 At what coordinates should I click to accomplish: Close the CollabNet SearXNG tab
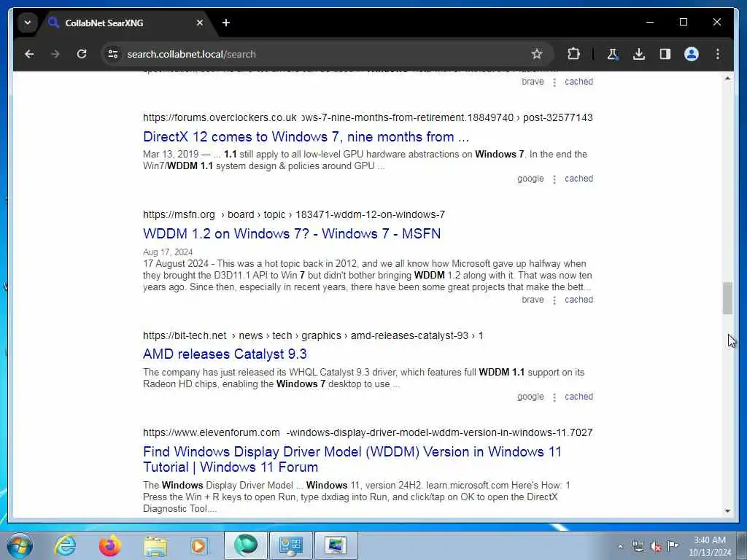(200, 23)
